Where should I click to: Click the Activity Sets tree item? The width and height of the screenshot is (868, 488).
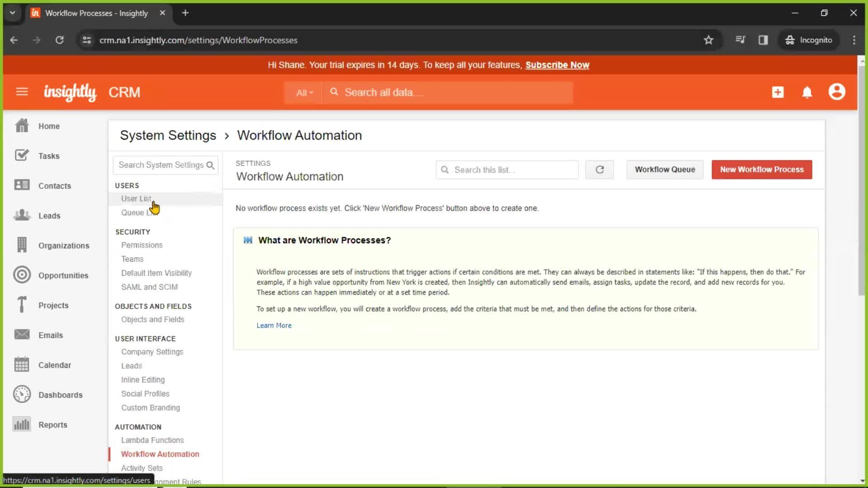[142, 468]
